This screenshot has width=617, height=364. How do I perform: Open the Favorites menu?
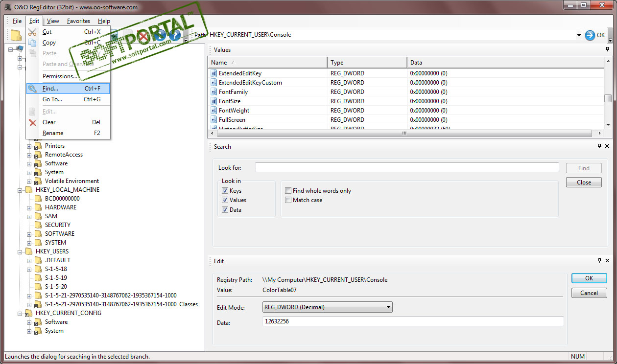pyautogui.click(x=78, y=21)
